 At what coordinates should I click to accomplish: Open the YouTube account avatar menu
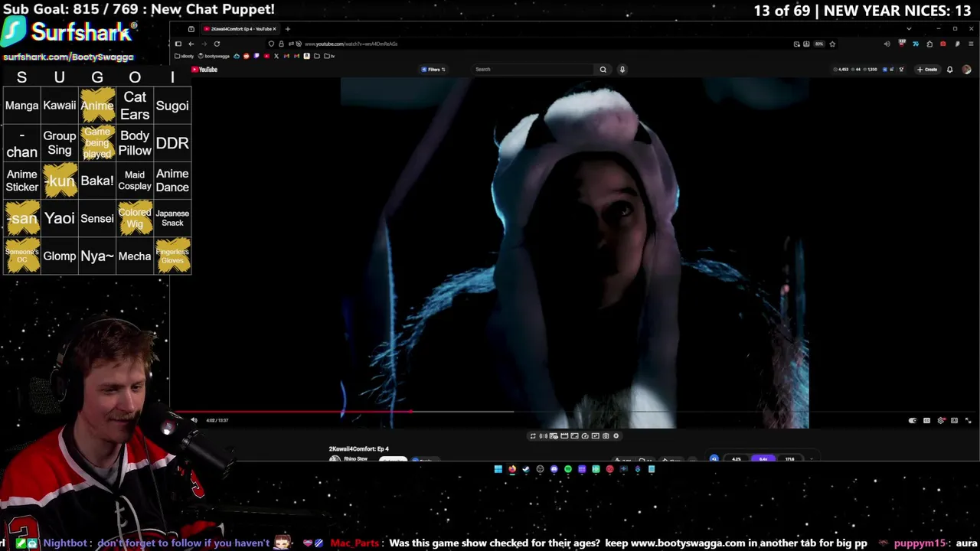pyautogui.click(x=966, y=70)
